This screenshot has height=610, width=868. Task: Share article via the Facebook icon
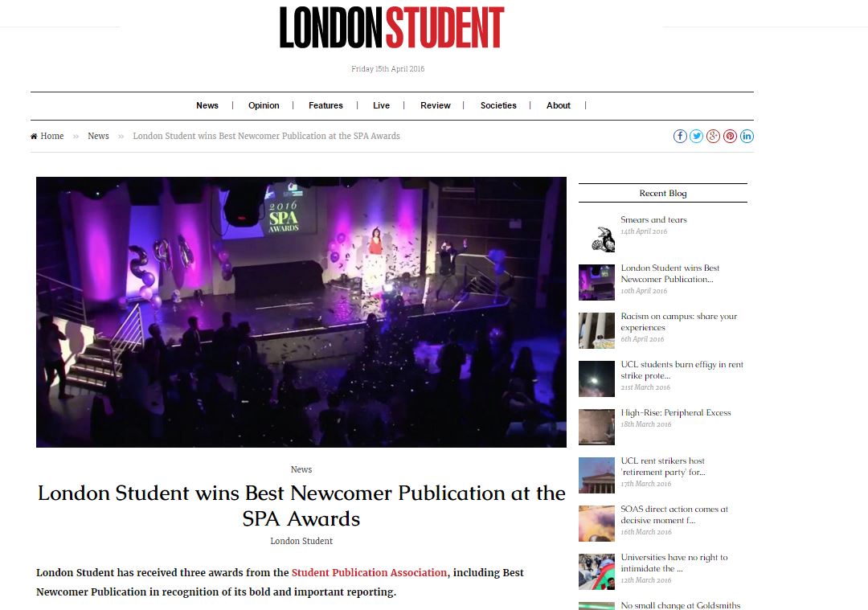[x=680, y=136]
